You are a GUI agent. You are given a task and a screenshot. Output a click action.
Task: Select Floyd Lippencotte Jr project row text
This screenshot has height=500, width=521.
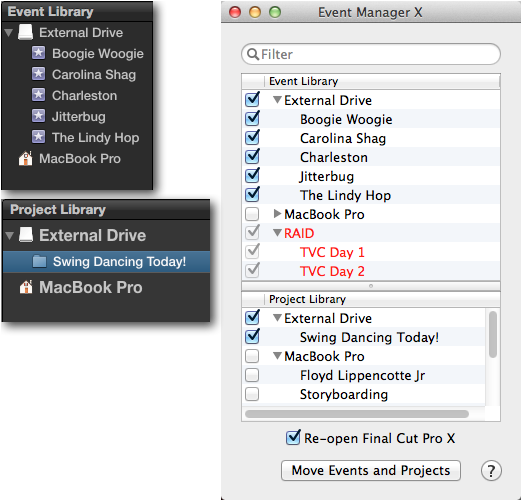363,376
